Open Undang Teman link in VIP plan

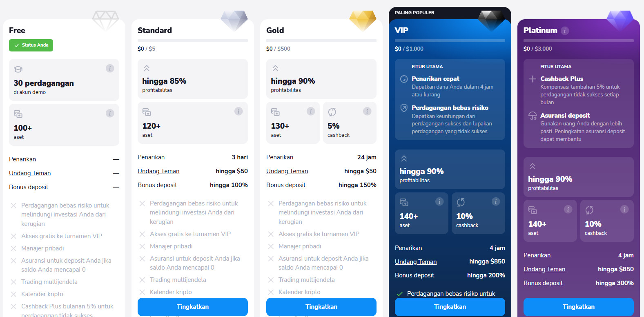click(416, 262)
